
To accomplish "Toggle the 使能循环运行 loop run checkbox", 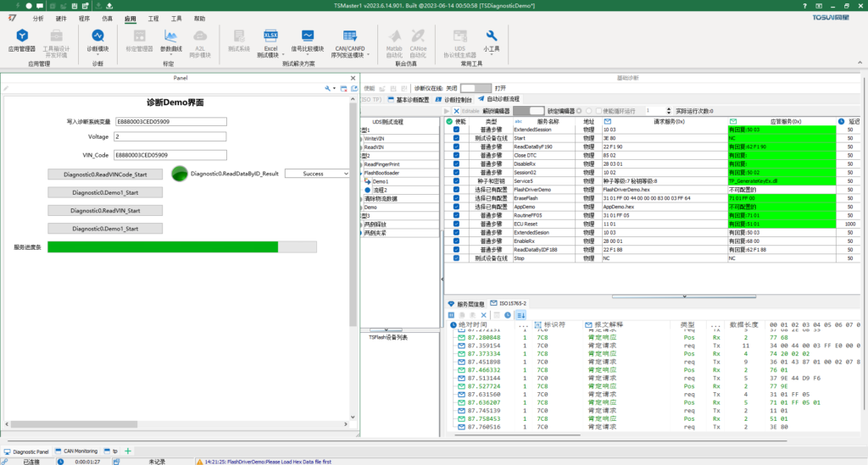I will (x=598, y=110).
